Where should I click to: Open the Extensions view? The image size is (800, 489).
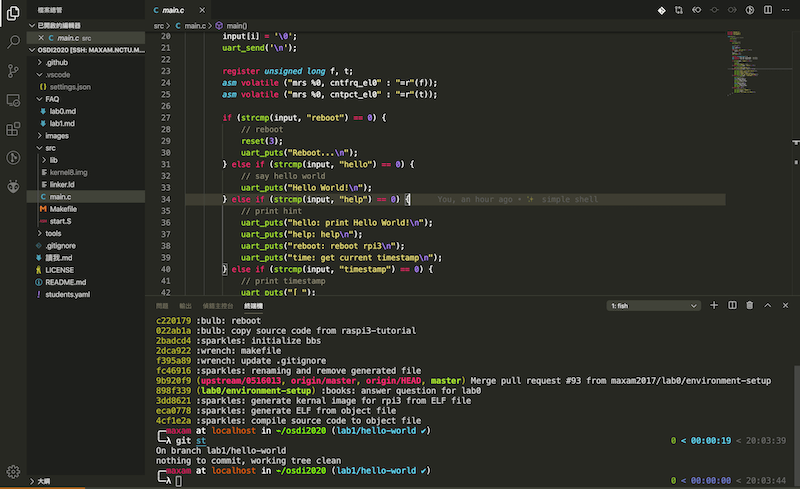tap(14, 129)
